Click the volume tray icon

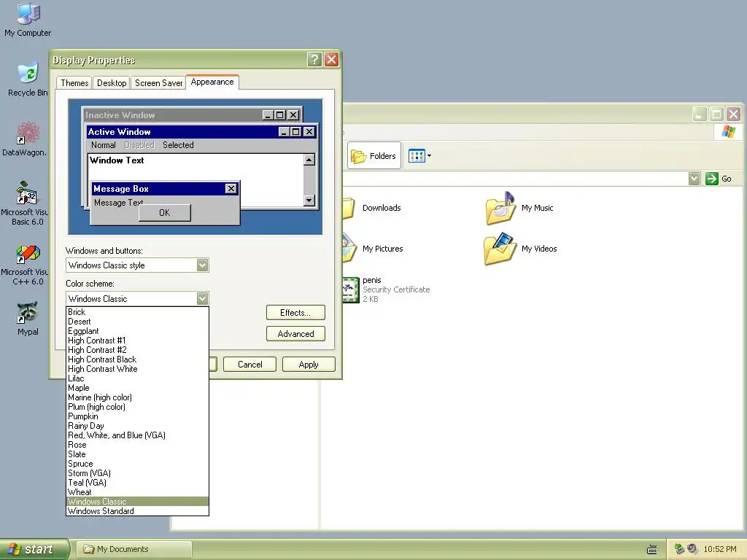692,549
